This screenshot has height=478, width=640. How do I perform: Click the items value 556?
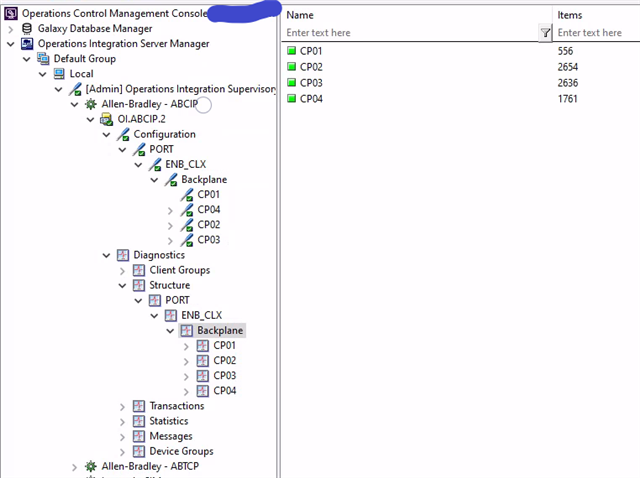pyautogui.click(x=565, y=51)
